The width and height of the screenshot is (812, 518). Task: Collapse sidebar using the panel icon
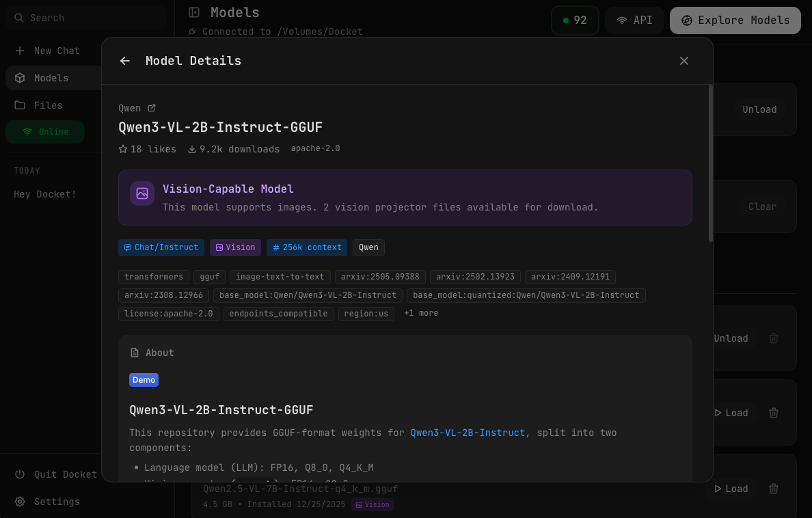tap(194, 12)
